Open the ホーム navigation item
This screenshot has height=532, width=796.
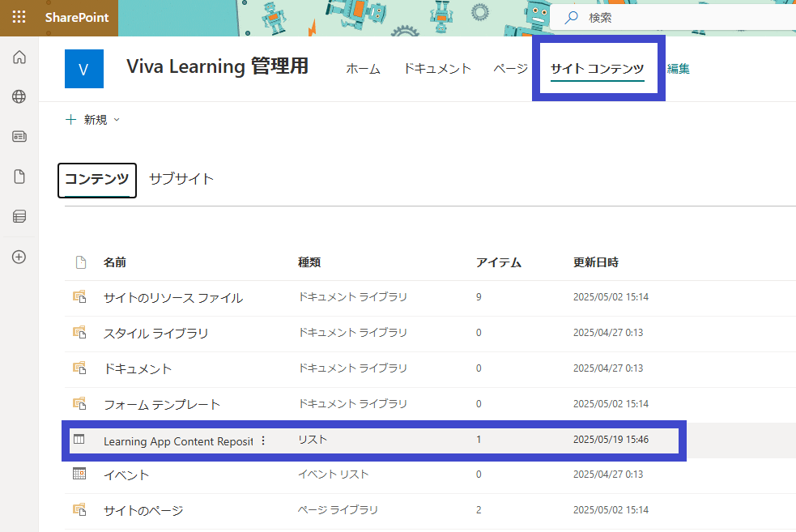(x=363, y=69)
